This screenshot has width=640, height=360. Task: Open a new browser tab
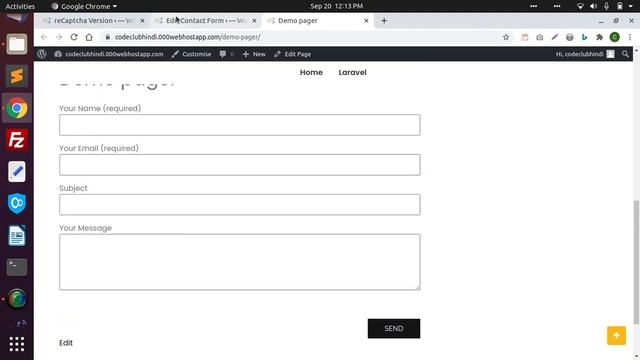(x=384, y=20)
